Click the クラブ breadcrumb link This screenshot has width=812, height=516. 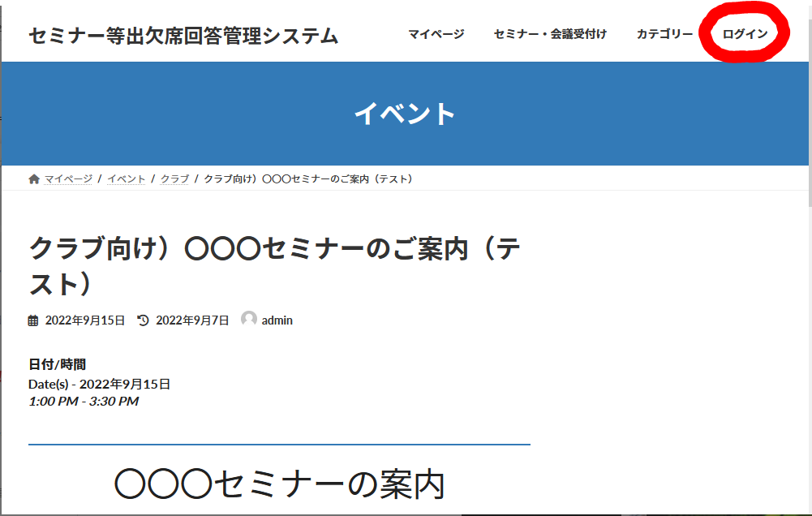[x=174, y=178]
